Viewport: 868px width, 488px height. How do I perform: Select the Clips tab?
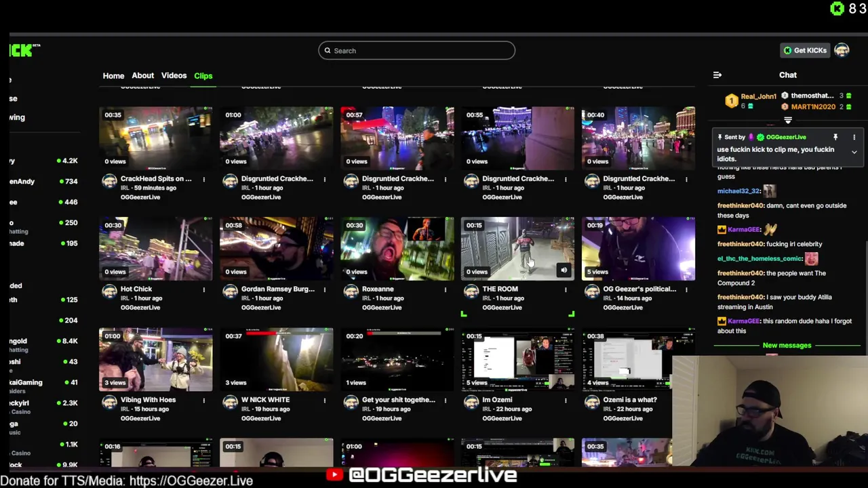203,75
